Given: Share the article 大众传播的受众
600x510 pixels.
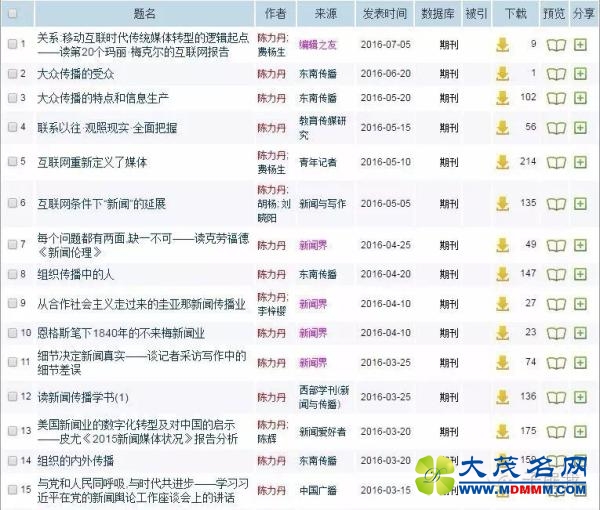Looking at the screenshot, I should click(x=580, y=74).
